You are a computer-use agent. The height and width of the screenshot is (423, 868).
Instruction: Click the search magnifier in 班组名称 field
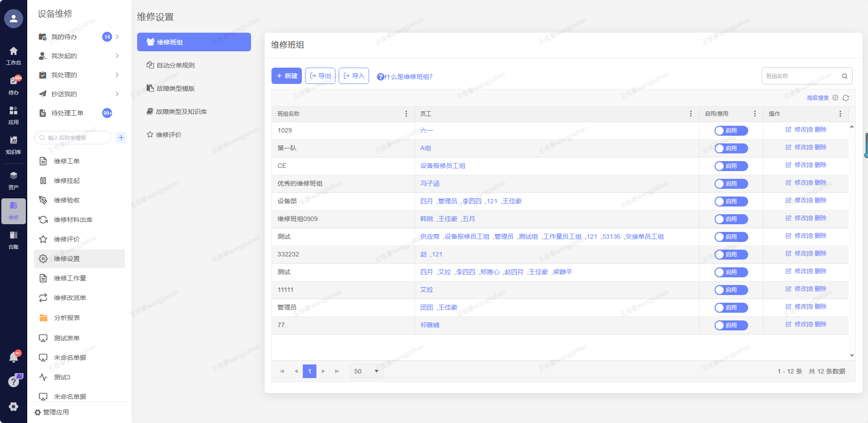tap(844, 76)
